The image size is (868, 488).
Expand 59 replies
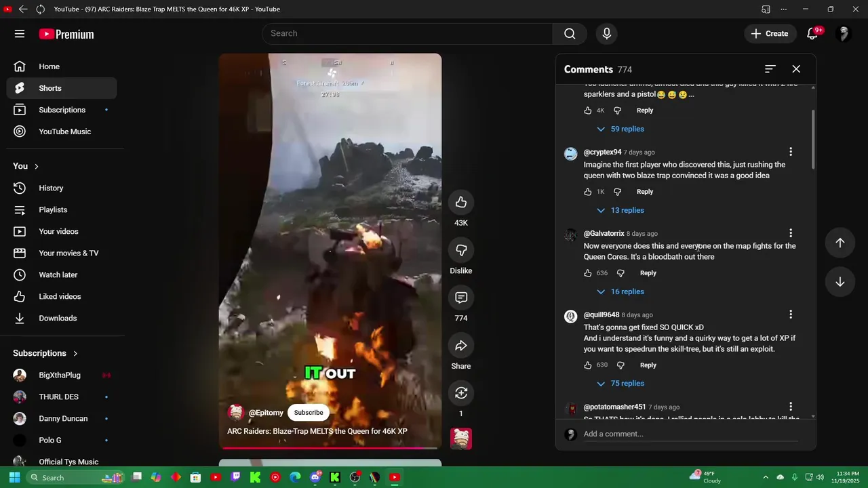click(x=620, y=129)
